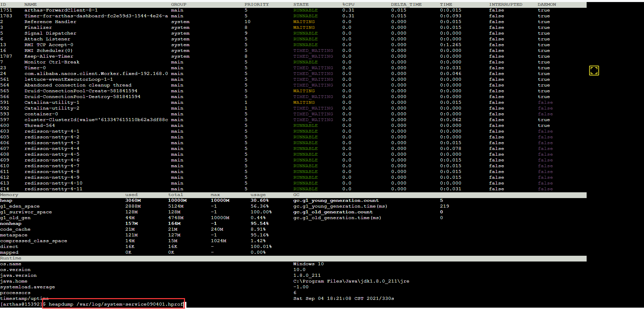Click timestamp value Sat Sep 04 18:21:08

(322, 298)
